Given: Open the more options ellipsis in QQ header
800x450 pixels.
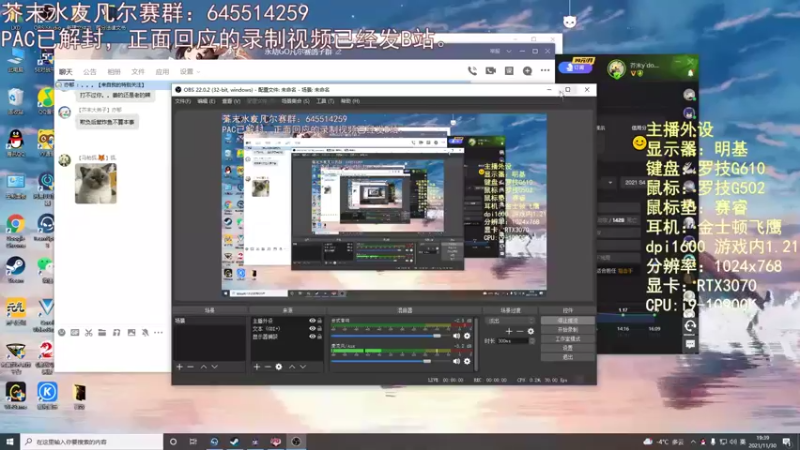Looking at the screenshot, I should point(545,70).
